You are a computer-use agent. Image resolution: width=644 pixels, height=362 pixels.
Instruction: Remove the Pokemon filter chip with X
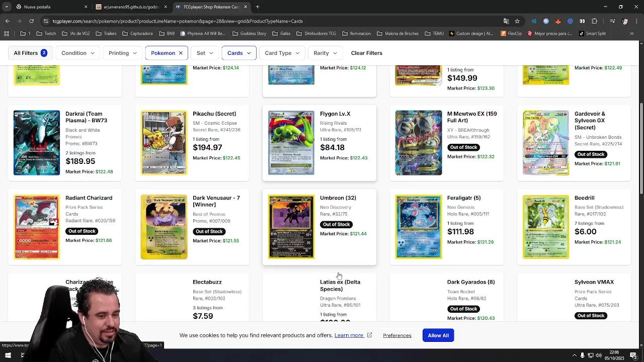[x=181, y=53]
